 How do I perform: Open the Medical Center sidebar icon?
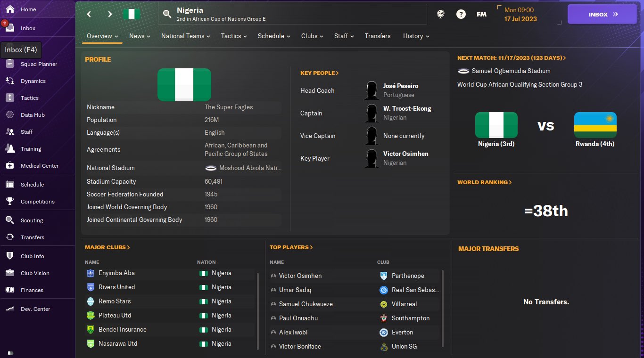(10, 166)
